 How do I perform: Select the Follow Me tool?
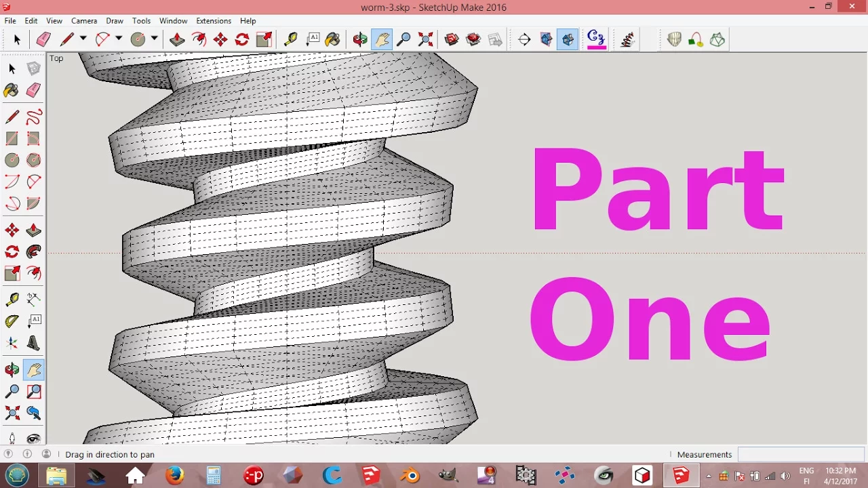pyautogui.click(x=33, y=252)
